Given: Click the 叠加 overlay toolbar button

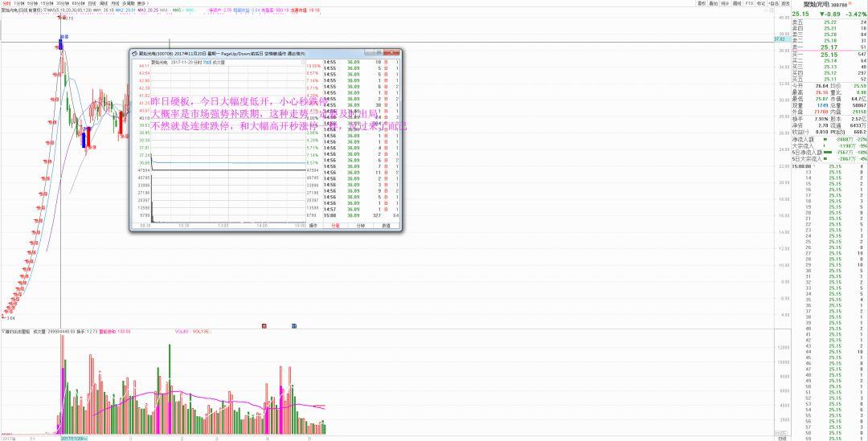Looking at the screenshot, I should (714, 3).
